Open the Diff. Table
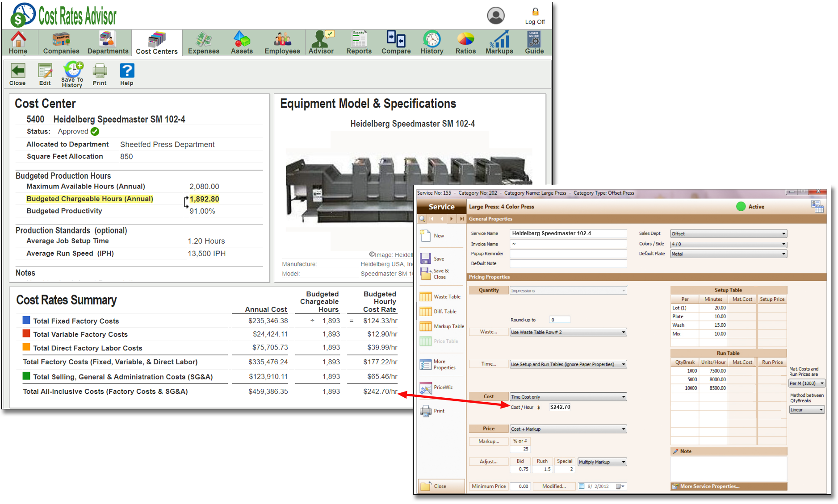838x504 pixels. pyautogui.click(x=438, y=311)
